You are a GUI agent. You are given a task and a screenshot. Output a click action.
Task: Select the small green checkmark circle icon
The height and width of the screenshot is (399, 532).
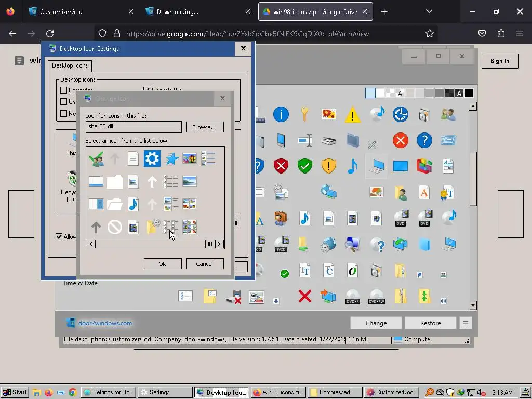click(285, 273)
